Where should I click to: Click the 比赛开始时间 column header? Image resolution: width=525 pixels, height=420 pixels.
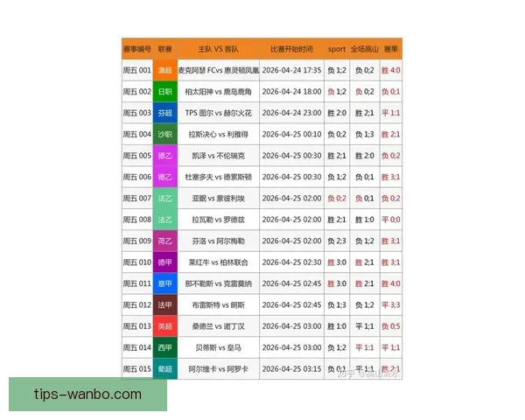291,49
